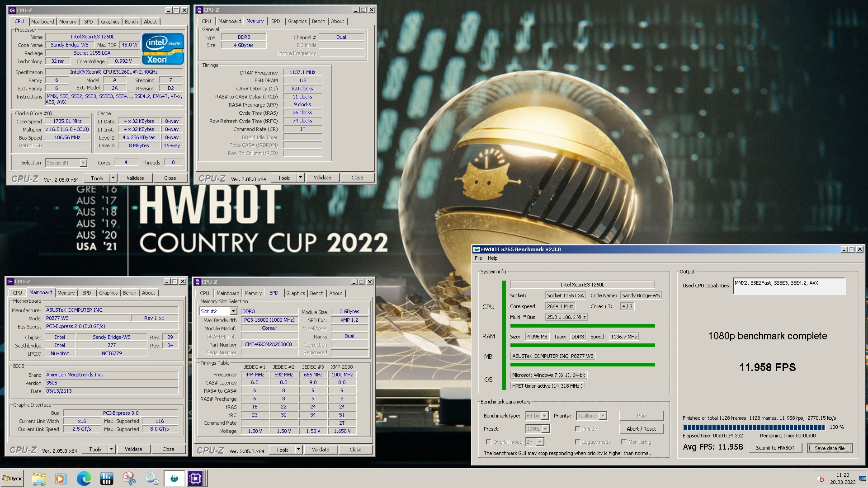
Task: Click the Model P8Z77 WS field
Action: (x=87, y=318)
